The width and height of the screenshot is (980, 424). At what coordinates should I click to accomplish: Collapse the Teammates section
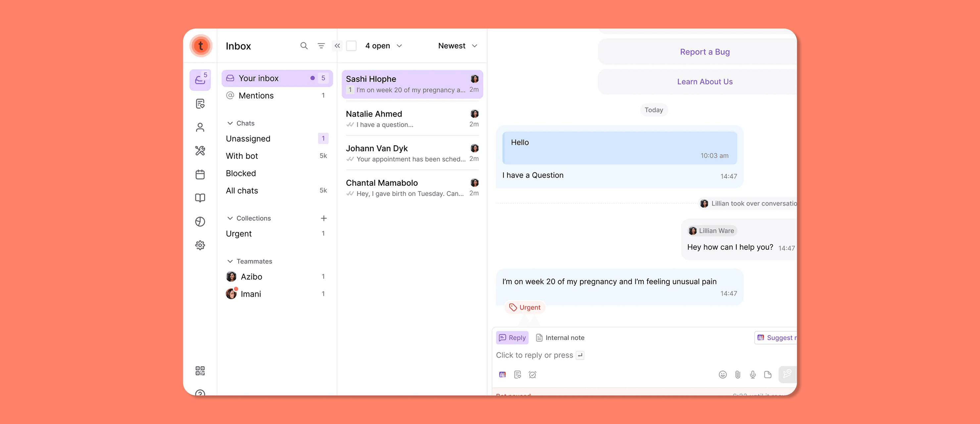(230, 261)
